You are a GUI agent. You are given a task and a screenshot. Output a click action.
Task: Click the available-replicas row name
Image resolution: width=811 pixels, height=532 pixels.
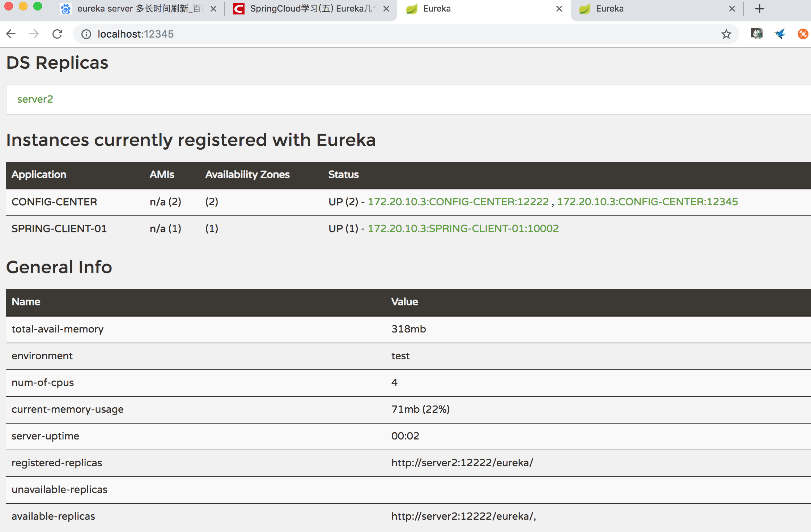(53, 516)
